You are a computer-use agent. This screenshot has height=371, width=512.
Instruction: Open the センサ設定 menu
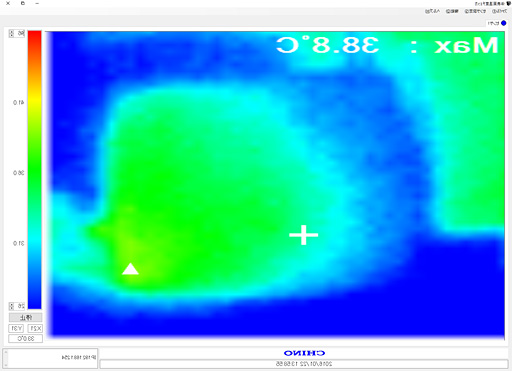click(x=475, y=11)
